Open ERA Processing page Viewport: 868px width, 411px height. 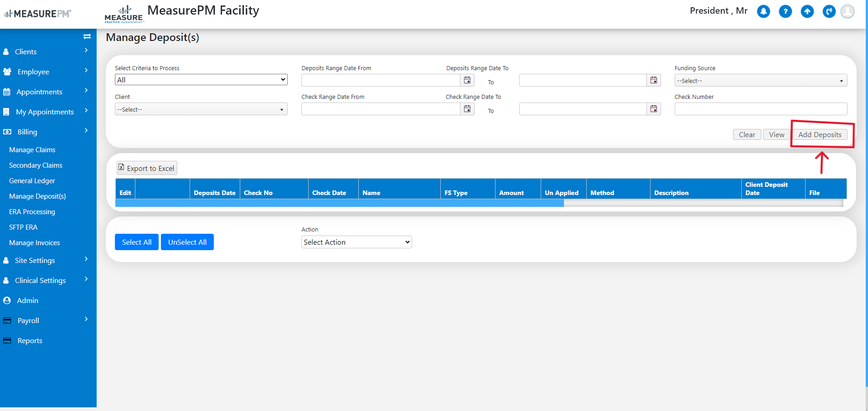(32, 212)
